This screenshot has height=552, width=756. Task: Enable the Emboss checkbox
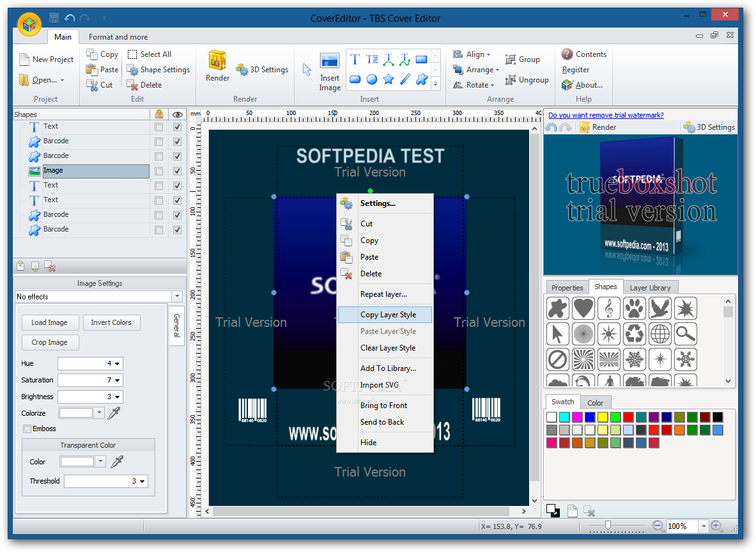(27, 429)
